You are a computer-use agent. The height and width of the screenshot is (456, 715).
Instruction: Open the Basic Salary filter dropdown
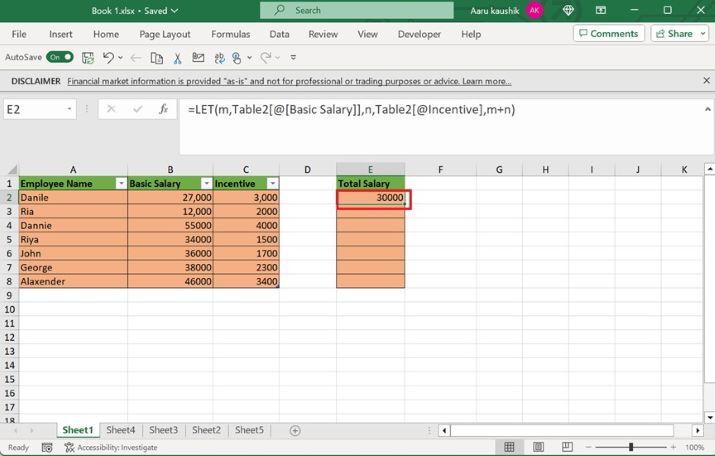tap(206, 184)
